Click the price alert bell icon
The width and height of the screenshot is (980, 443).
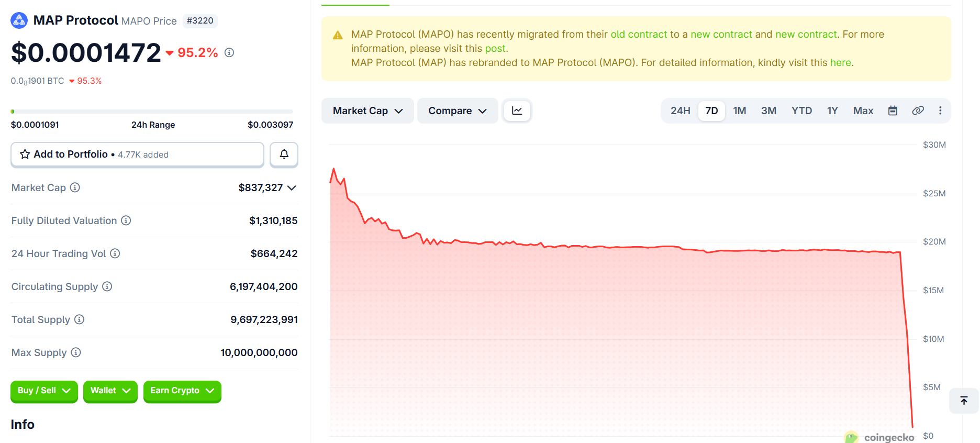pos(284,154)
